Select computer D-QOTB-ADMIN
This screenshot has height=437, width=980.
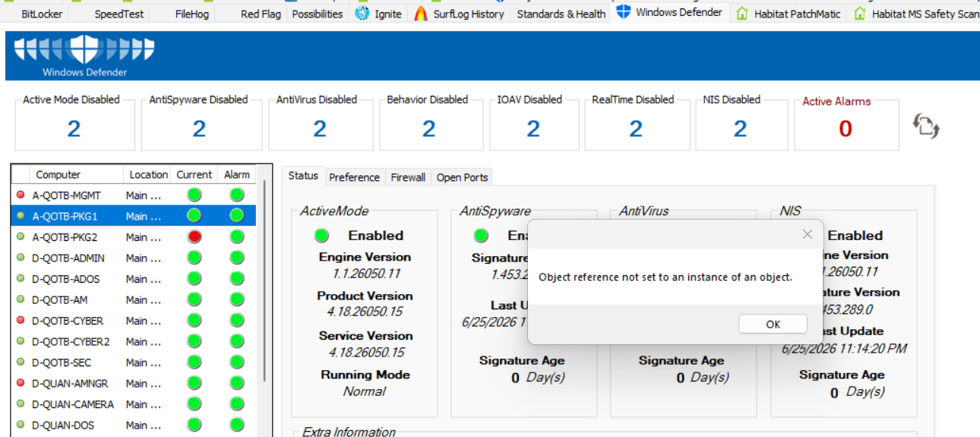pyautogui.click(x=134, y=258)
